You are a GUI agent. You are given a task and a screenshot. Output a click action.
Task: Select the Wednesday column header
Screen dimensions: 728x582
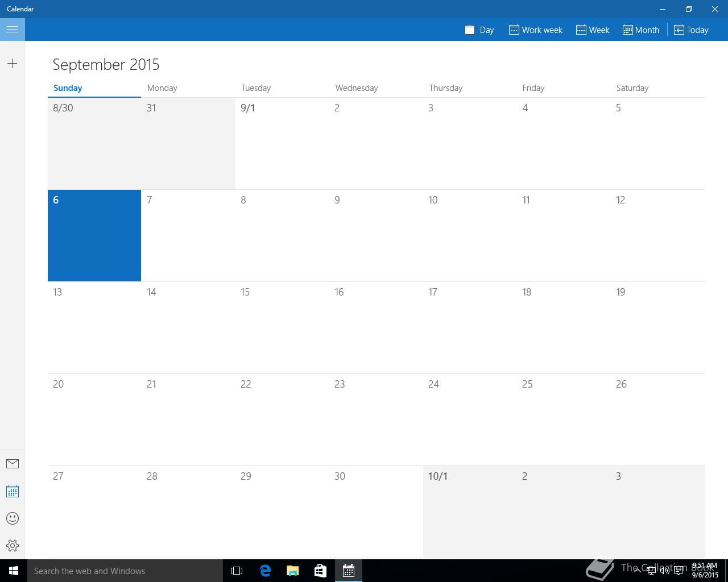pyautogui.click(x=357, y=88)
